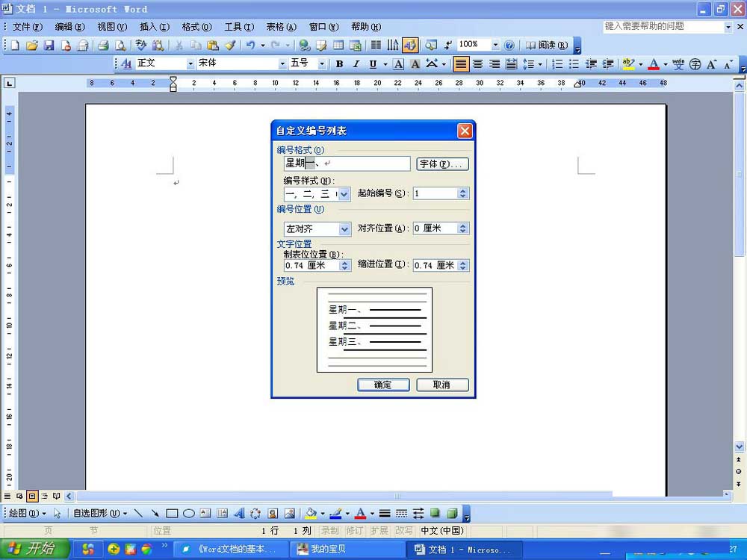Expand the 左对齐 alignment dropdown

tap(344, 229)
